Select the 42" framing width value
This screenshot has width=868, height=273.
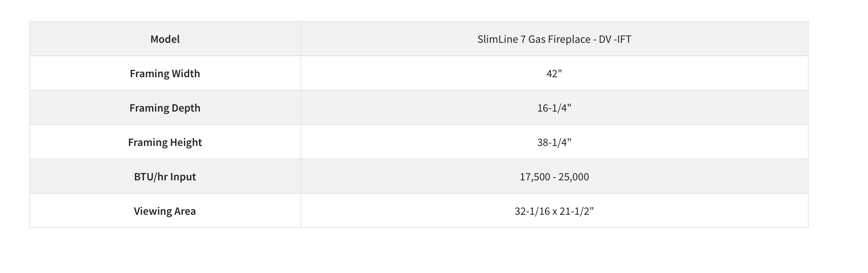[554, 73]
